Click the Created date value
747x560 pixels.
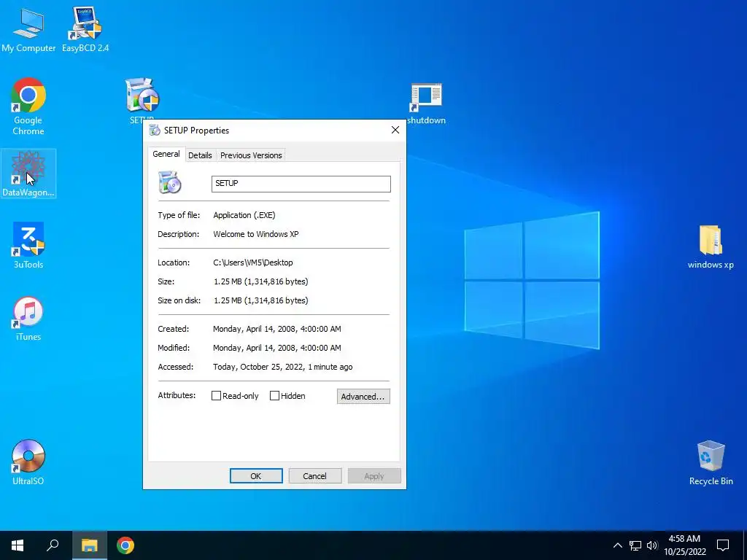(x=276, y=329)
